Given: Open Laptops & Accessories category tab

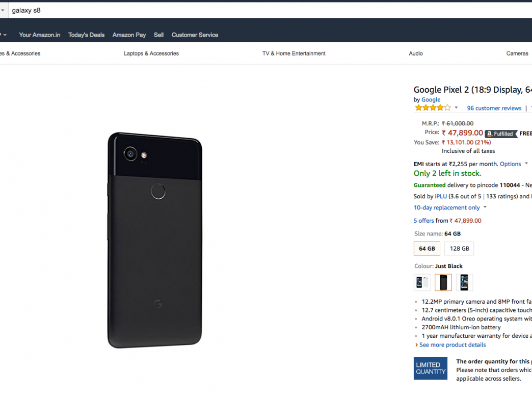Looking at the screenshot, I should click(151, 54).
